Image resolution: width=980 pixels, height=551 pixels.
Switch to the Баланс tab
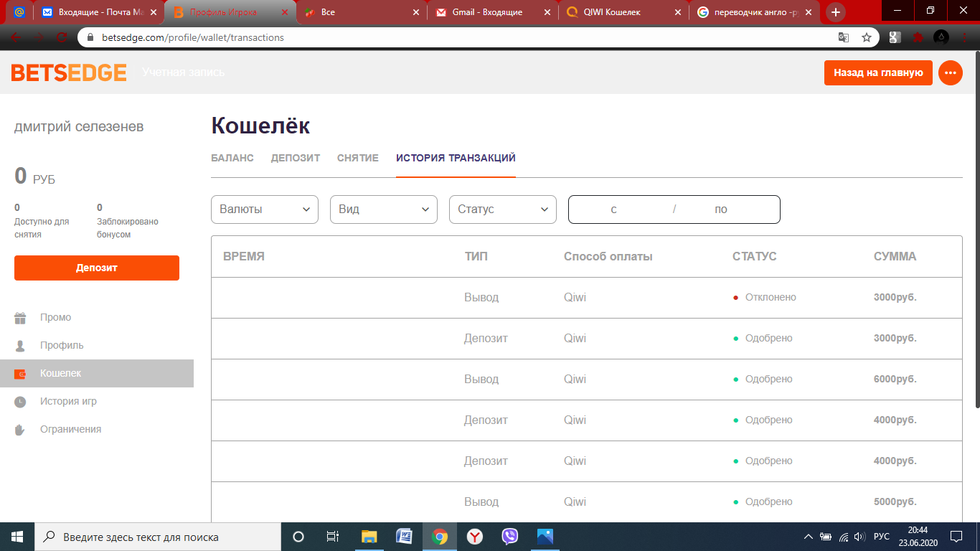coord(232,158)
